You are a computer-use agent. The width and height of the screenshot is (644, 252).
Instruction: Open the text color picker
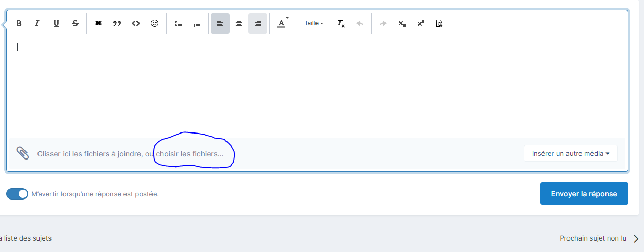point(282,23)
